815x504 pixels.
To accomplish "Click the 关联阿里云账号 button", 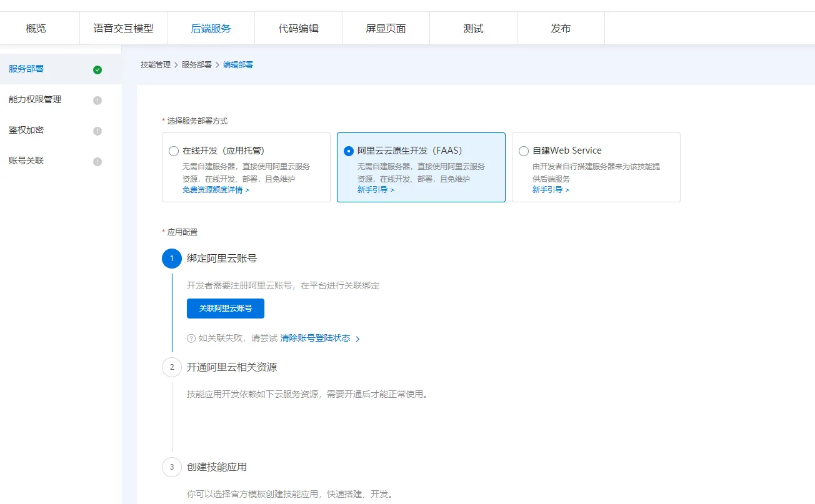I will [x=226, y=309].
